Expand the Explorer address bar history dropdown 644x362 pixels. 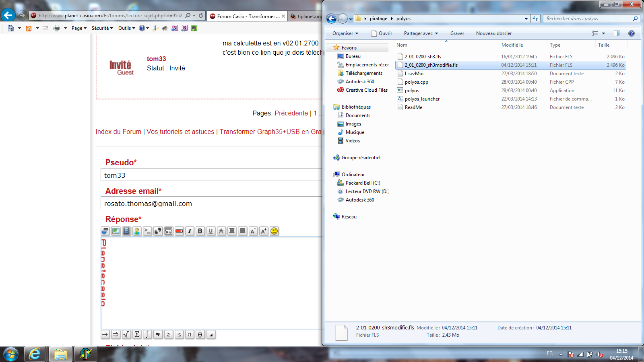526,19
